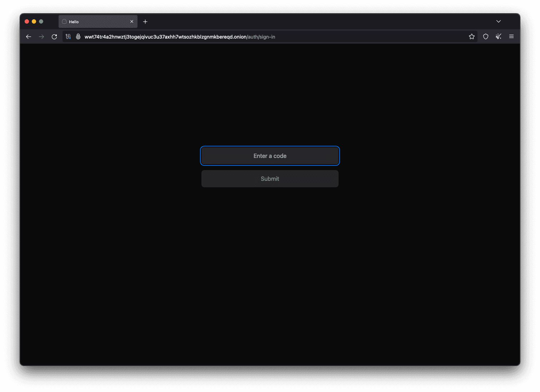The width and height of the screenshot is (540, 392).
Task: Open a new tab with plus button
Action: point(145,22)
